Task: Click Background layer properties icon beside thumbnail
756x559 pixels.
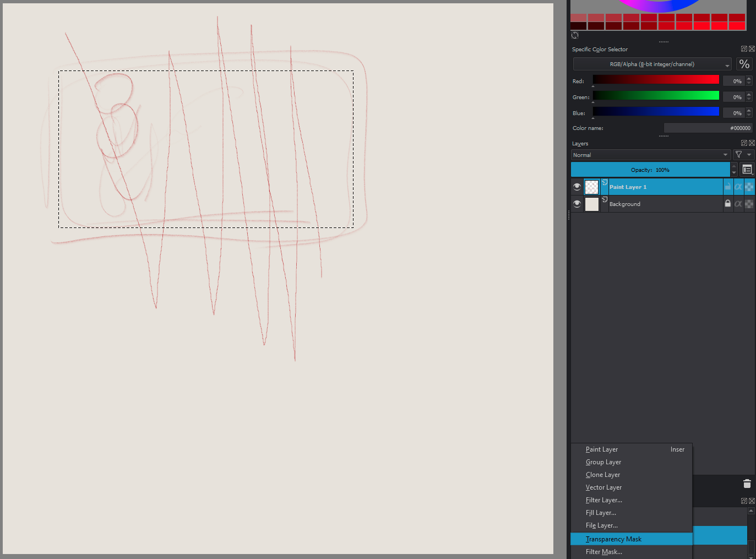Action: [605, 199]
